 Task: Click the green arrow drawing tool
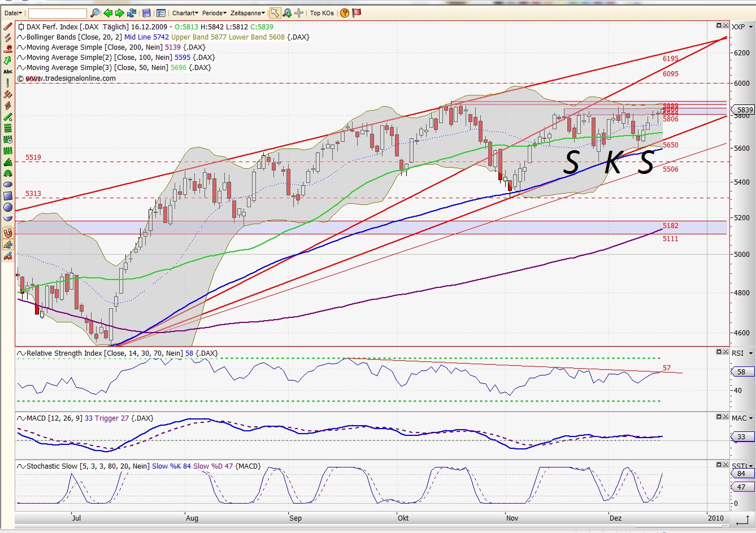(8, 59)
